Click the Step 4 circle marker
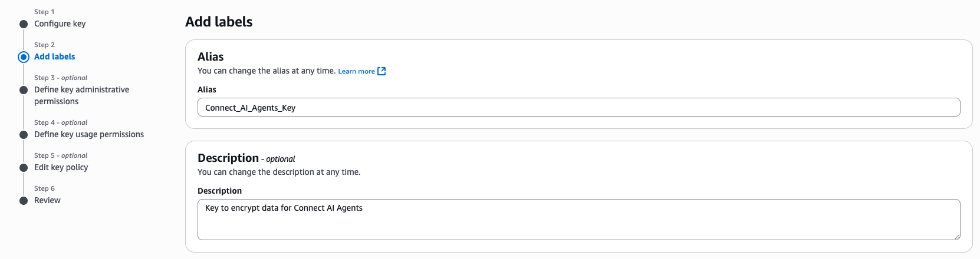Image resolution: width=980 pixels, height=259 pixels. pos(24,135)
